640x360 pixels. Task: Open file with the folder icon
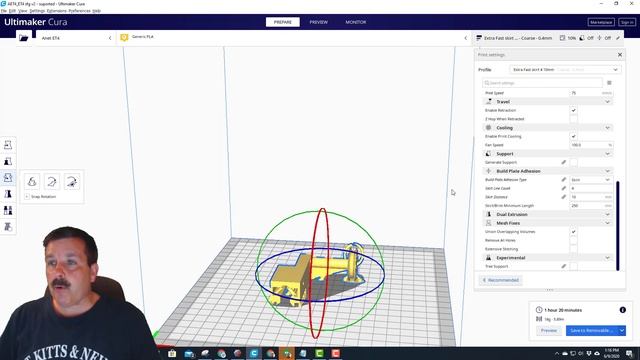(24, 38)
